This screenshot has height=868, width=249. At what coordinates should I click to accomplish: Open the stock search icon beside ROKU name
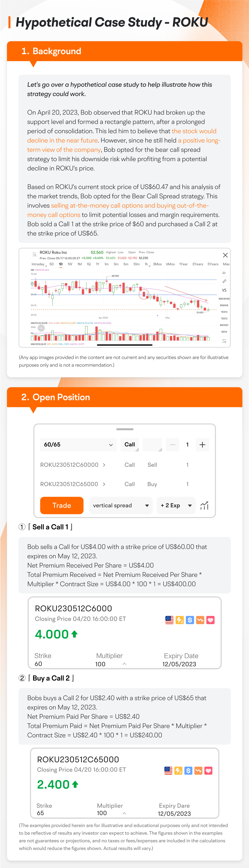34,255
